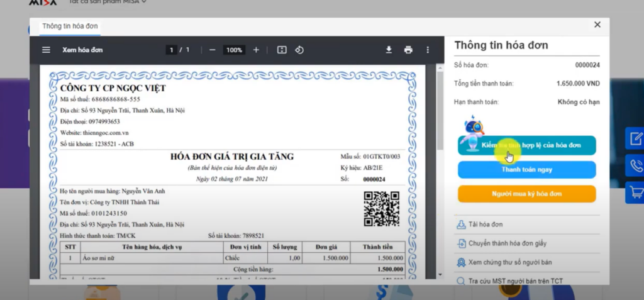Rotate the invoice document counterclockwise
This screenshot has height=300, width=644.
tap(299, 50)
